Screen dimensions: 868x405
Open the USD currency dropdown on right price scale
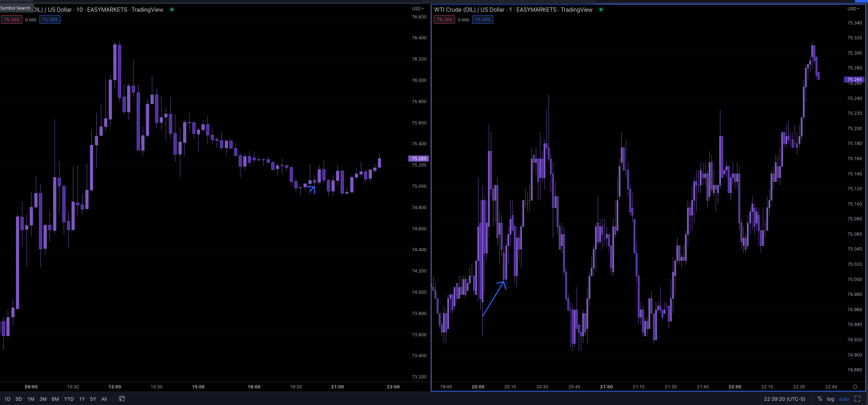tap(853, 9)
